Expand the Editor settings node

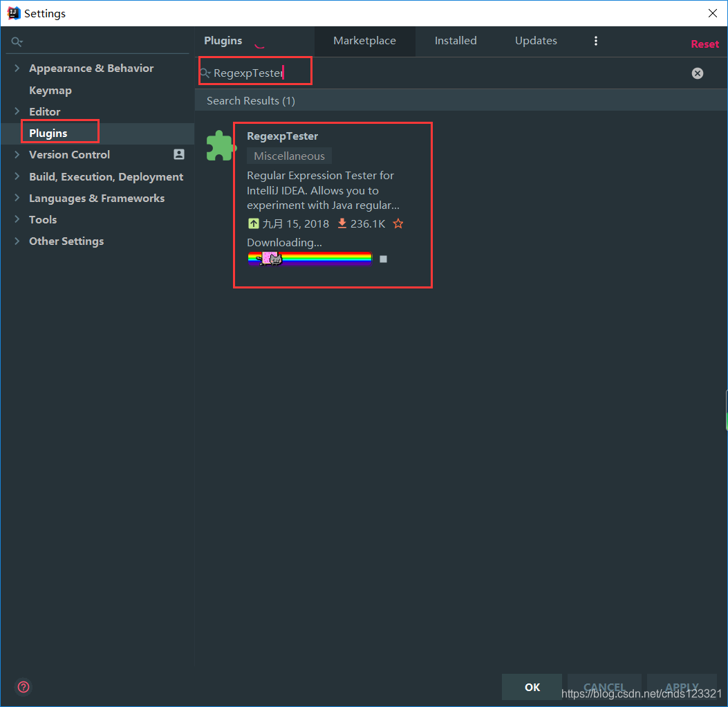tap(17, 111)
